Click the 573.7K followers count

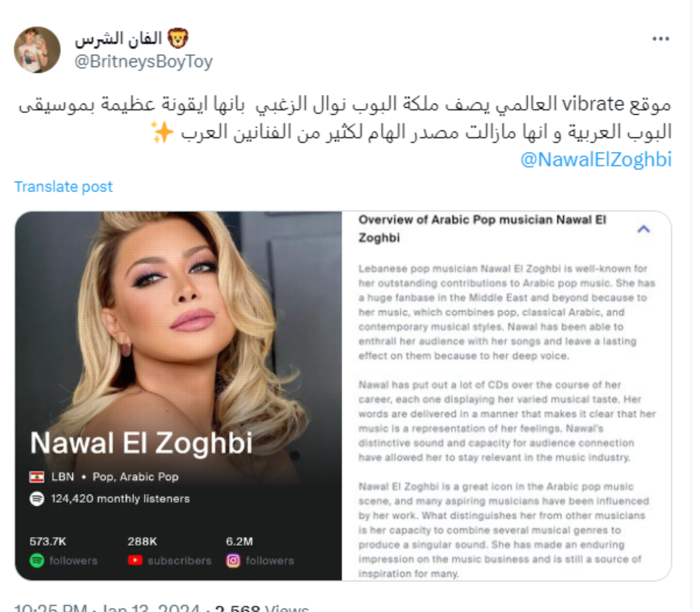(48, 542)
